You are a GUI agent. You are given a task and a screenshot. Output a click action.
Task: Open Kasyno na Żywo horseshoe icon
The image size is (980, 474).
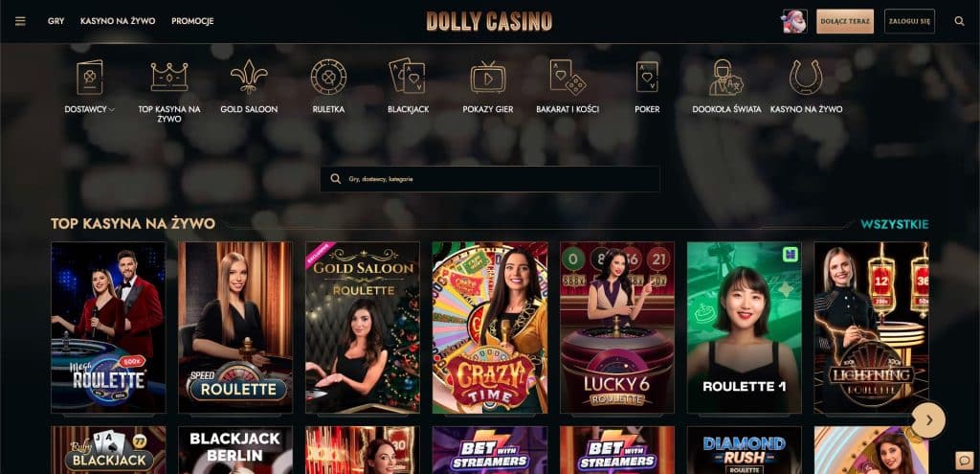(x=806, y=77)
